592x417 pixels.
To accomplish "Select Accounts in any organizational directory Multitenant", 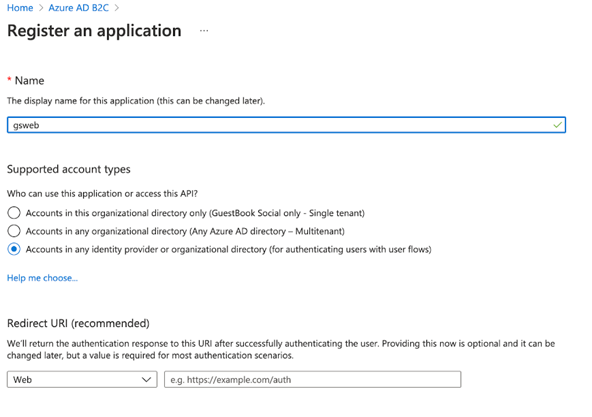I will point(14,231).
